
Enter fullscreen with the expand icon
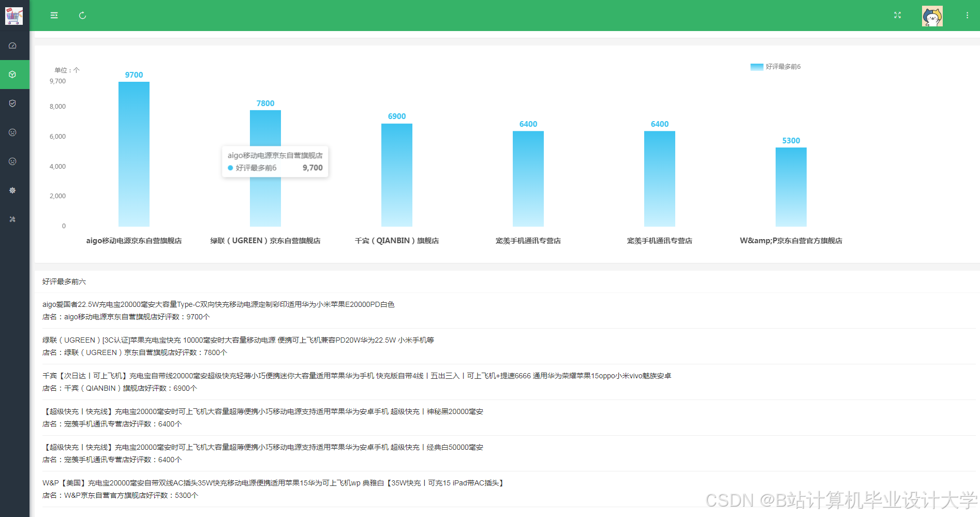coord(898,16)
